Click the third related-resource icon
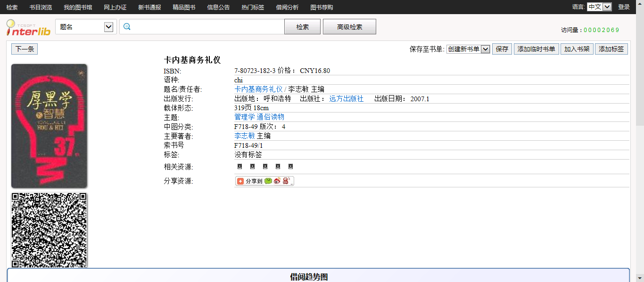The image size is (644, 282). 265,167
